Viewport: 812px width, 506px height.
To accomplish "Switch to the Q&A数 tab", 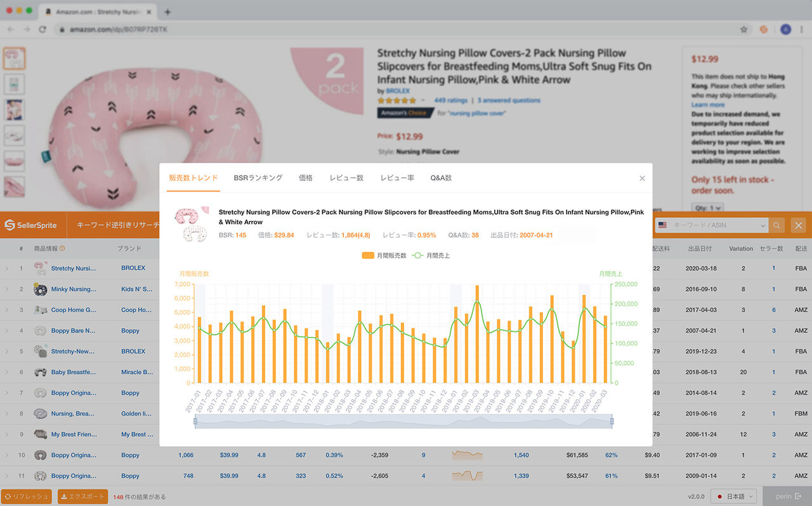I will (x=441, y=178).
